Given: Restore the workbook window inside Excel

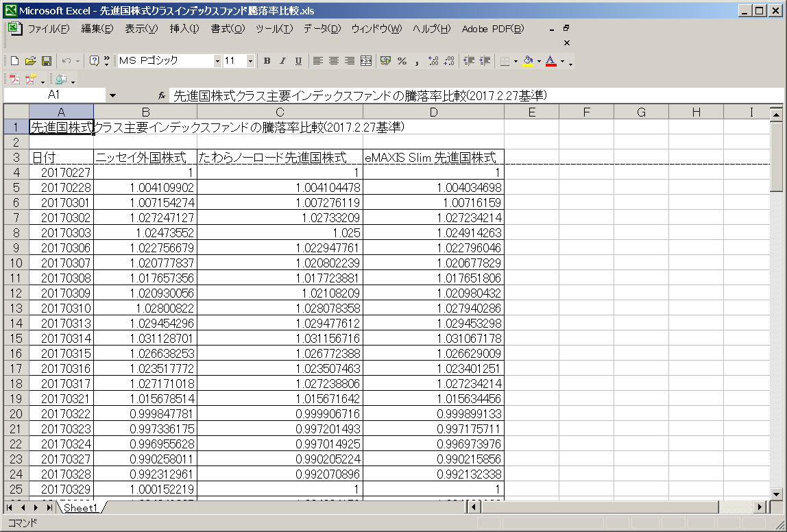Looking at the screenshot, I should [566, 28].
